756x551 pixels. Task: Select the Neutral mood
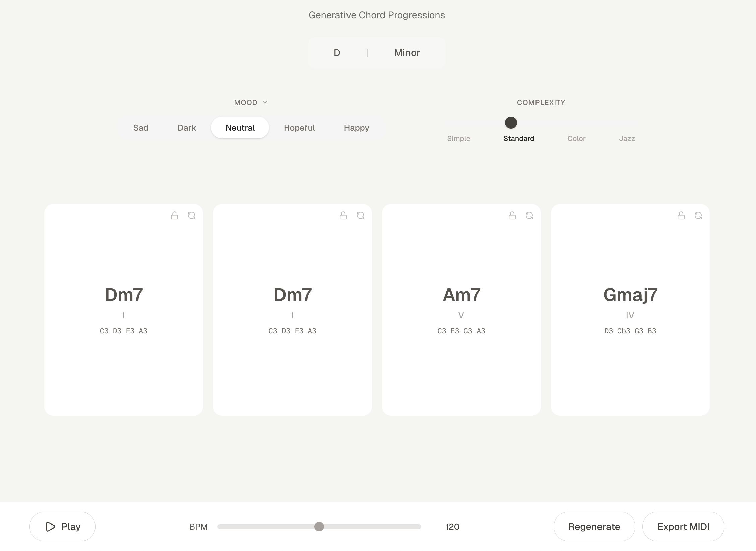240,128
